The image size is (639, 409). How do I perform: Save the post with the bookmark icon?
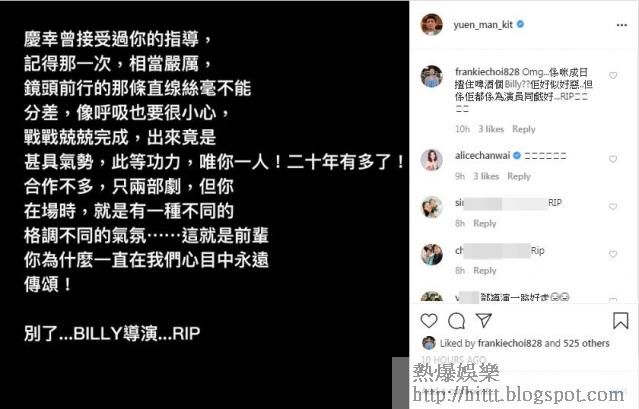(x=620, y=321)
